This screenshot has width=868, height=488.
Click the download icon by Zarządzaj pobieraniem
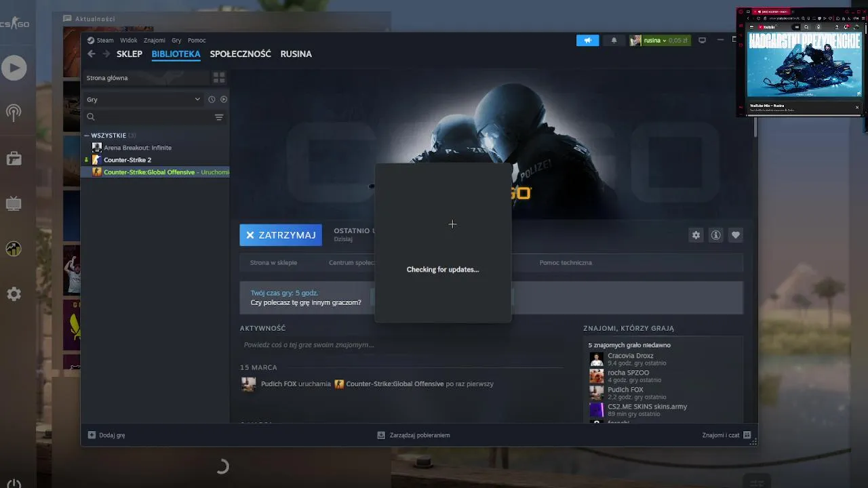tap(381, 435)
